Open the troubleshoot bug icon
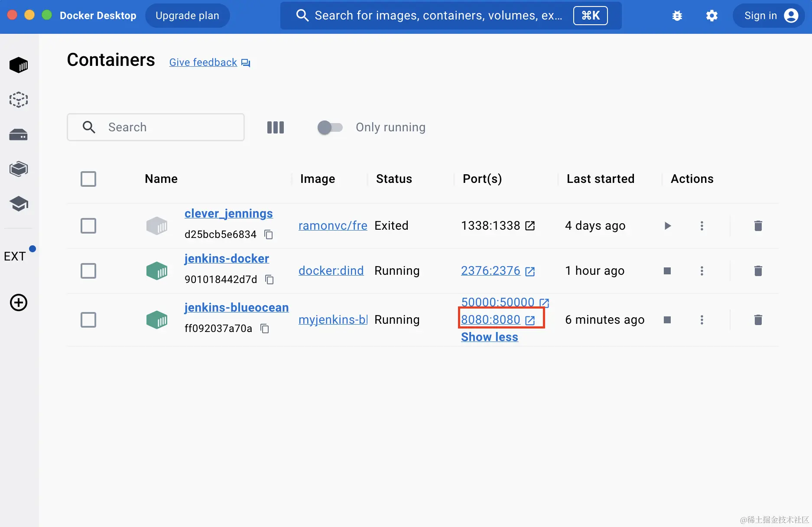 tap(677, 16)
